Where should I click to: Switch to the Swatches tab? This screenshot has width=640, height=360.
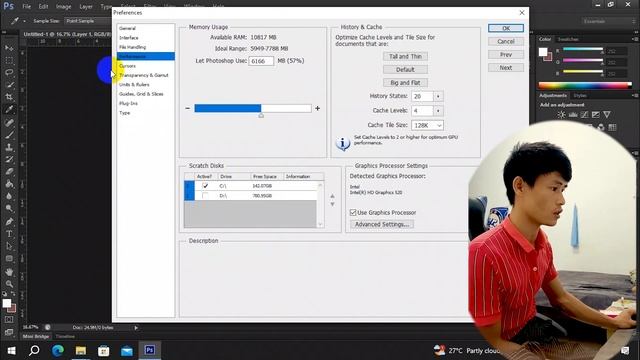pos(568,39)
